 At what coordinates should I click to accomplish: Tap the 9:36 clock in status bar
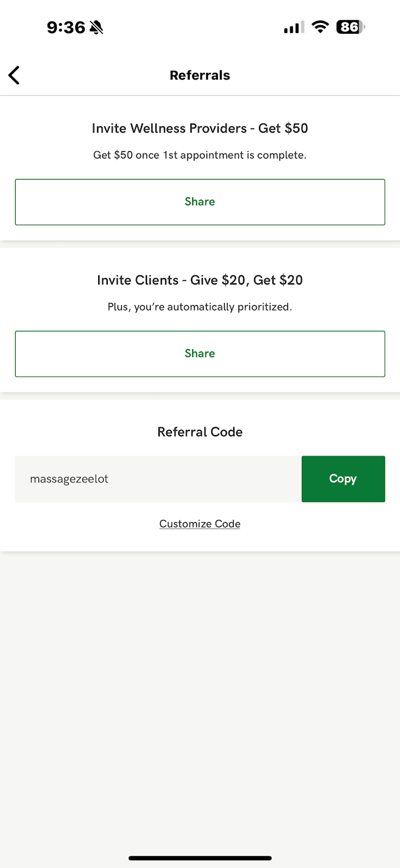pos(66,27)
